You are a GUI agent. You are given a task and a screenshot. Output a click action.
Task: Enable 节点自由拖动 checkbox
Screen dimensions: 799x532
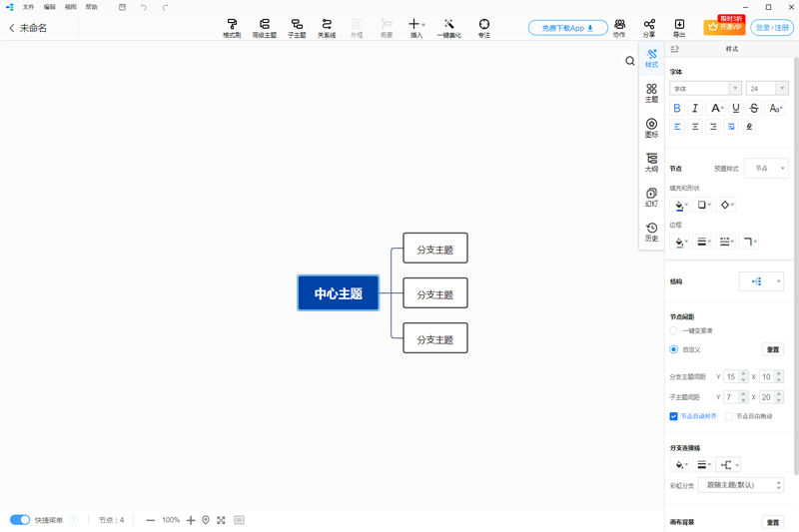pyautogui.click(x=729, y=416)
